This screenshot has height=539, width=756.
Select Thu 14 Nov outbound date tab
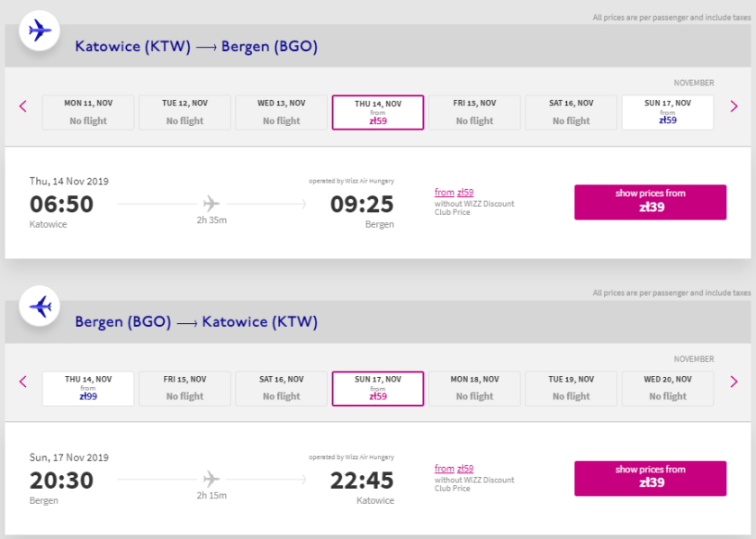click(x=378, y=112)
